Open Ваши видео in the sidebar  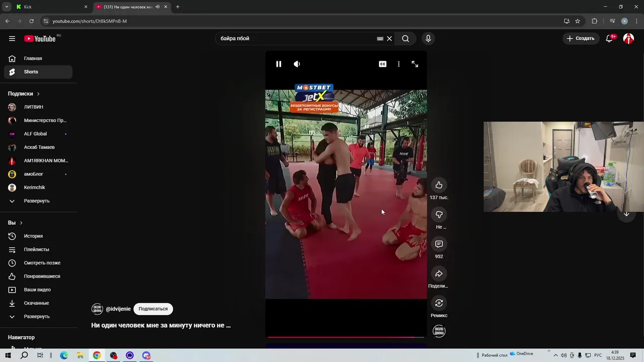[x=38, y=290]
